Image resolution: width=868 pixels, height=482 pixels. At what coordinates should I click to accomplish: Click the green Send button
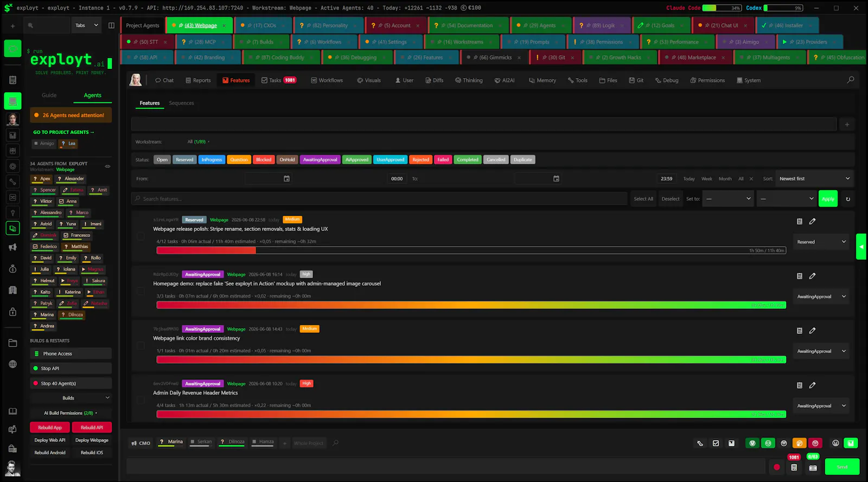(842, 467)
